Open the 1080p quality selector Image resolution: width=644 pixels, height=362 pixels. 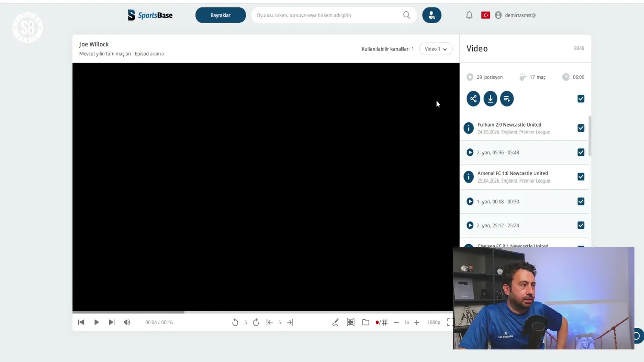pos(434,322)
